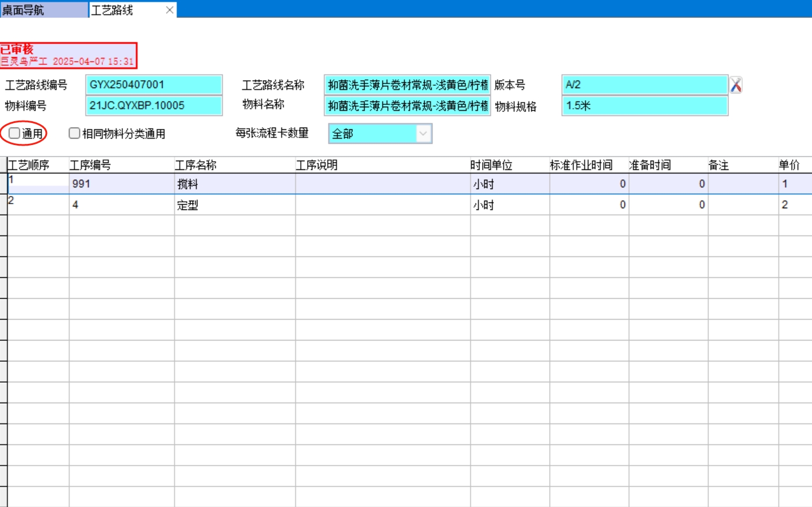Tick the 相同物料分类通用 checkbox
The image size is (812, 507).
(74, 133)
